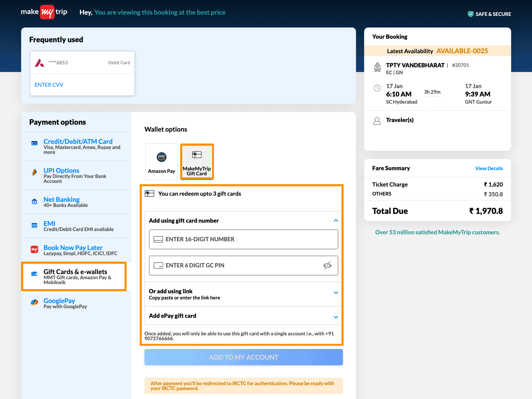Screen dimensions: 532x399
Task: Click the 6 digit GC PIN field
Action: coord(243,266)
